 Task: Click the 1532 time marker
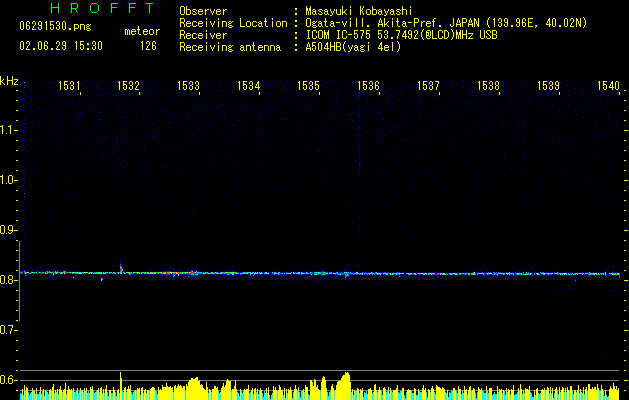[x=128, y=86]
